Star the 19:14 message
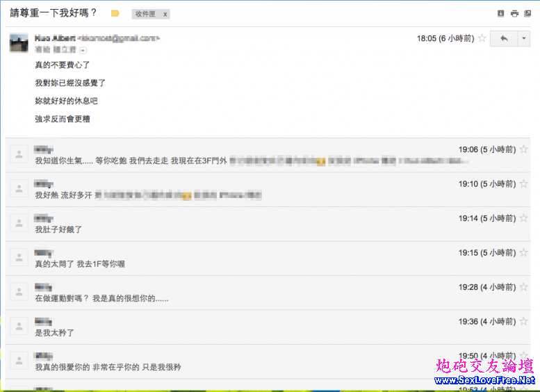Image resolution: width=540 pixels, height=392 pixels. pos(524,218)
